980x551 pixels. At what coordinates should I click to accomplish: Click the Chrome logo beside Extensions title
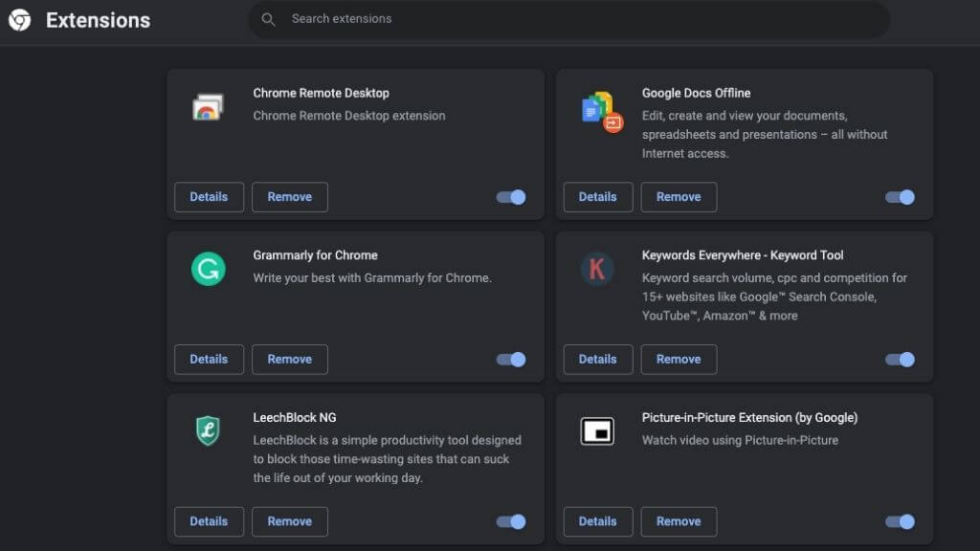click(19, 20)
